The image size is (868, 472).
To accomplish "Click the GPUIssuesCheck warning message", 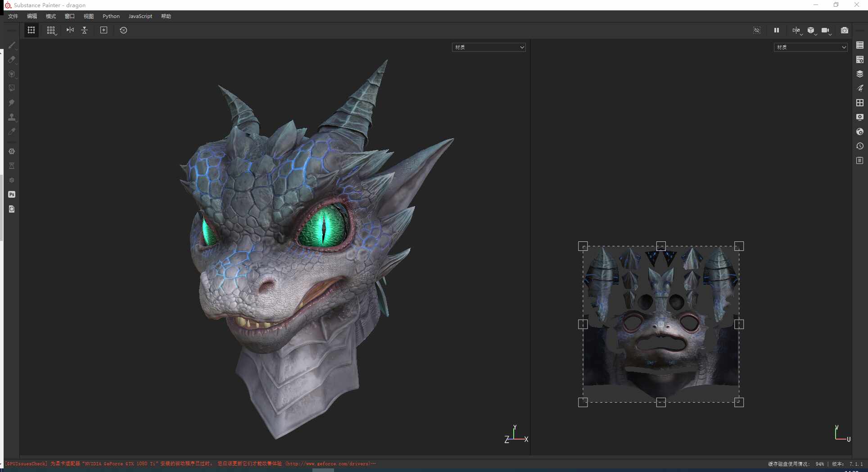I will tap(190, 463).
